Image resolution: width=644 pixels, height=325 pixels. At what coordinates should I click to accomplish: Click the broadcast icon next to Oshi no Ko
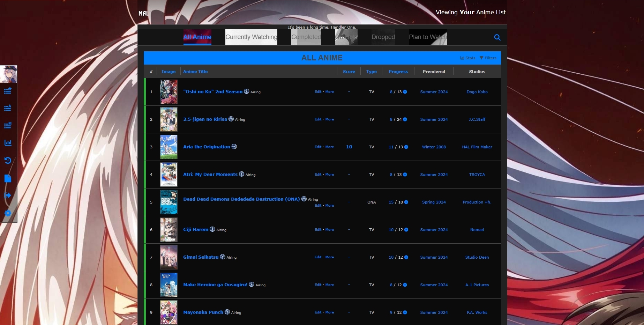[x=247, y=91]
